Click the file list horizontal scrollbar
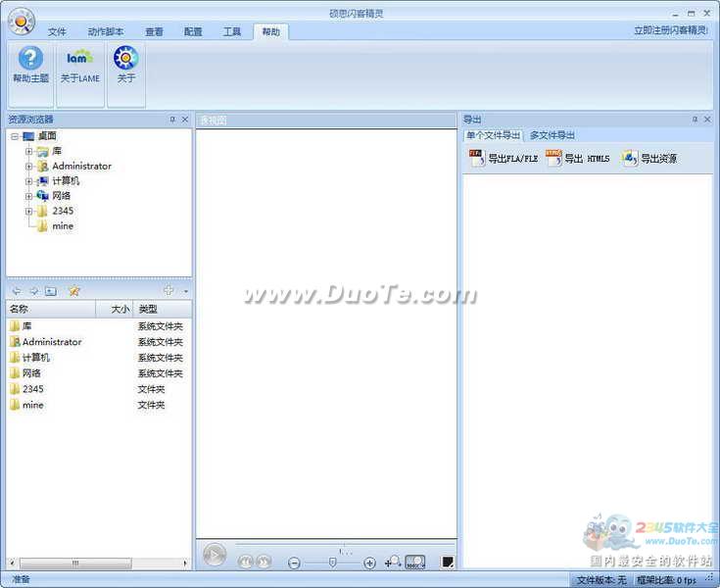The image size is (720, 588). click(75, 563)
